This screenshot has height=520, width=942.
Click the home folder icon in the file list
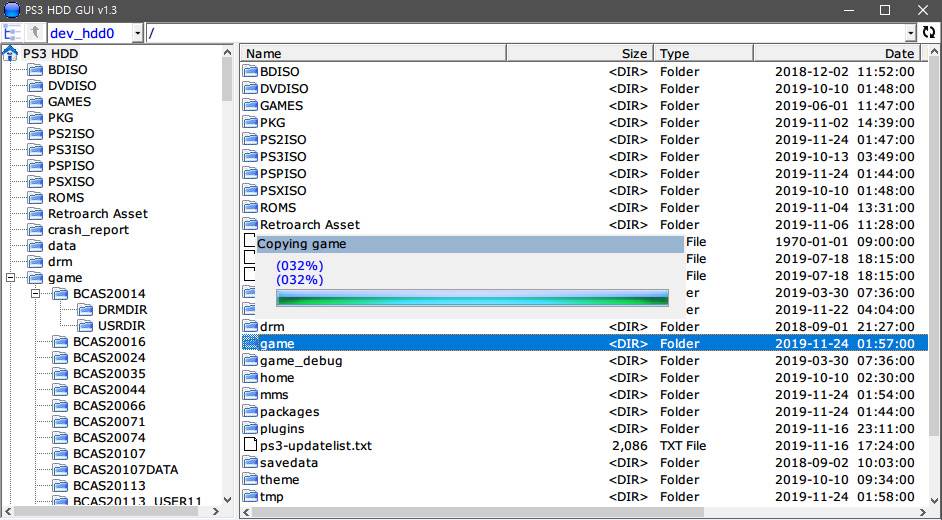[250, 378]
